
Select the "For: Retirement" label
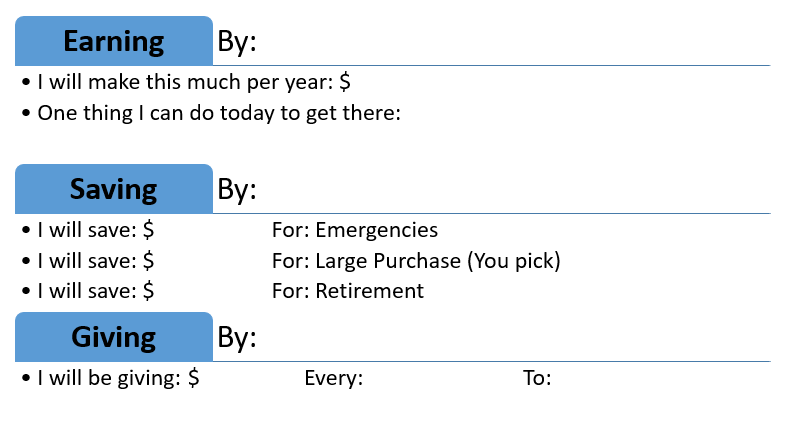[348, 291]
